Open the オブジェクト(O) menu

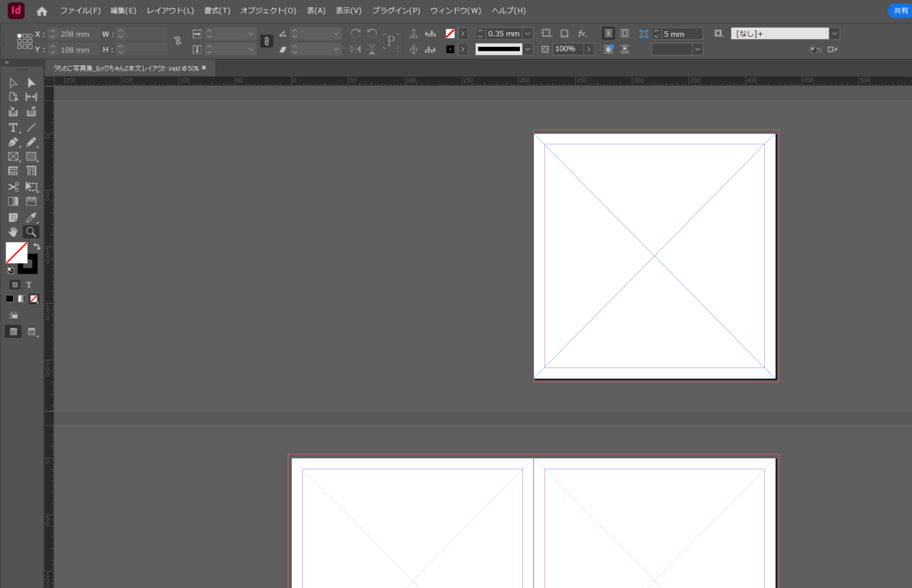pyautogui.click(x=268, y=11)
